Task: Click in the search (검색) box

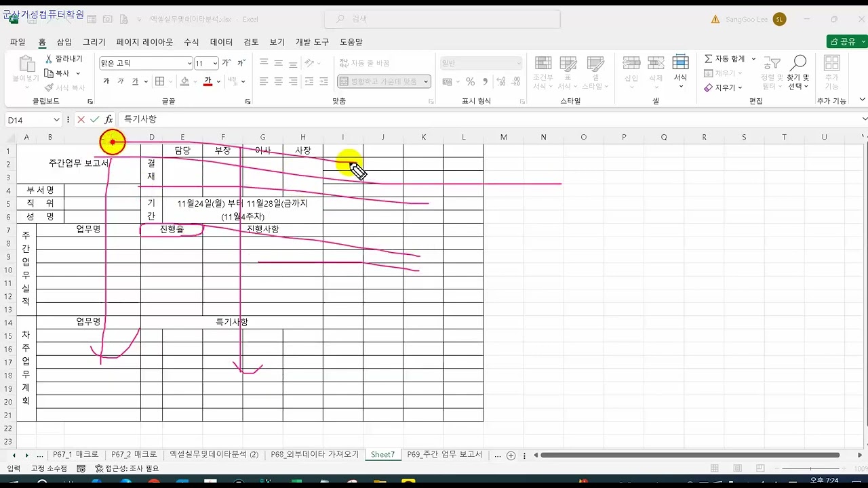Action: pyautogui.click(x=443, y=19)
